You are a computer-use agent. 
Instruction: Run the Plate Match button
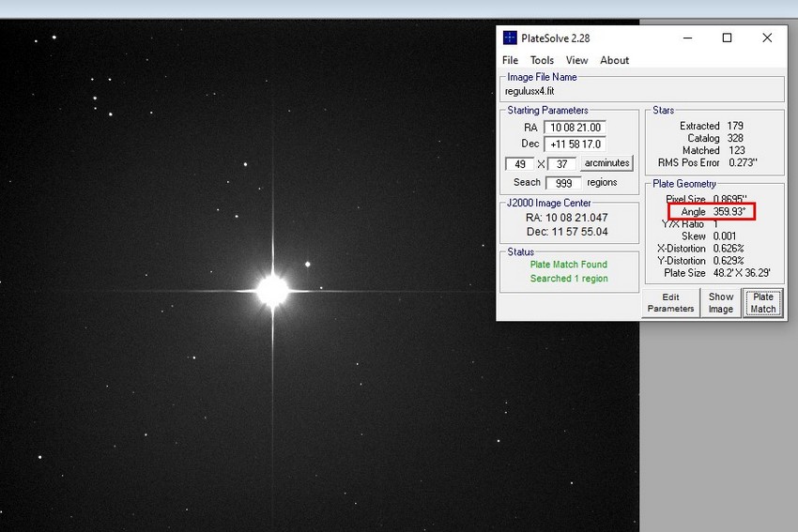(x=762, y=303)
